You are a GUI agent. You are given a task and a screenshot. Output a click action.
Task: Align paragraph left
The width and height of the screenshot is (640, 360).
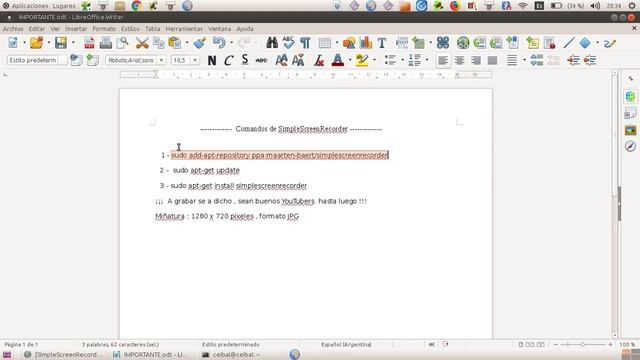point(443,60)
